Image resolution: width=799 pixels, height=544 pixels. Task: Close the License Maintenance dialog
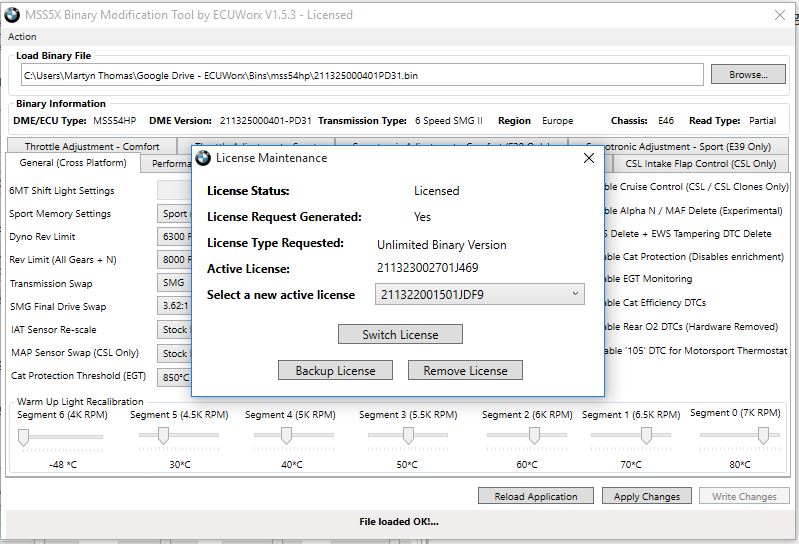(x=588, y=158)
